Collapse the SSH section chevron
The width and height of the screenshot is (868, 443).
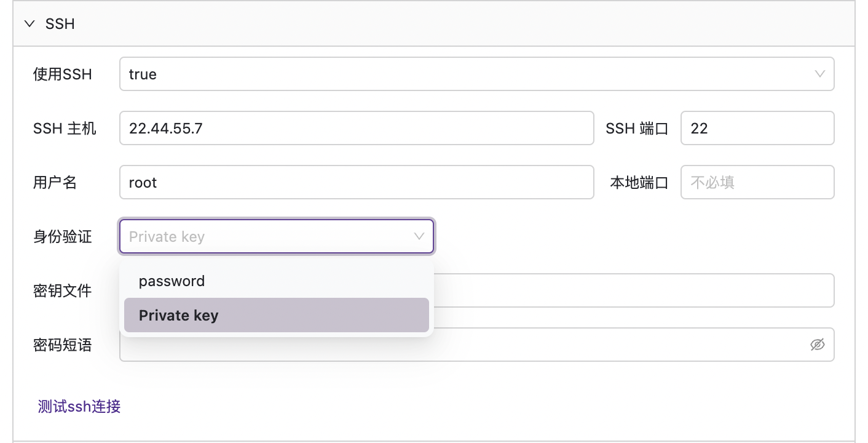tap(29, 24)
